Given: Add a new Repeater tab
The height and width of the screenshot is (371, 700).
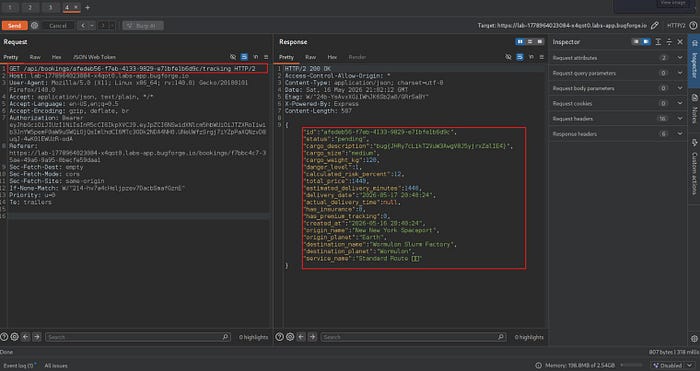Looking at the screenshot, I should click(88, 8).
